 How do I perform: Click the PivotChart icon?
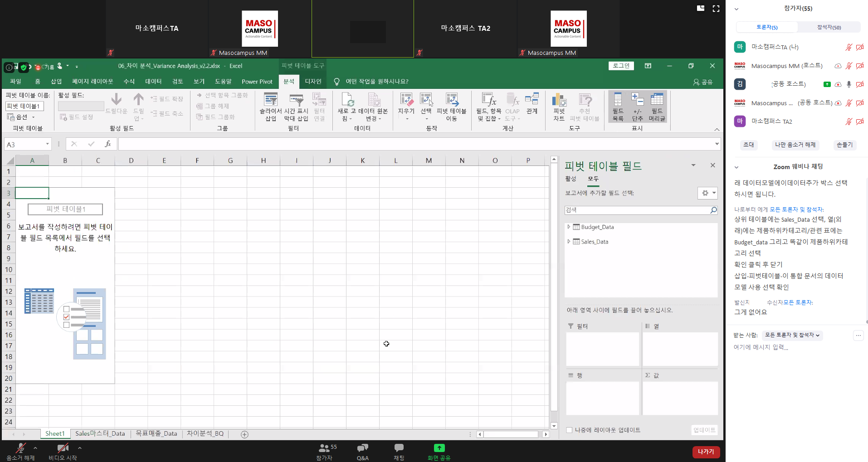[559, 100]
